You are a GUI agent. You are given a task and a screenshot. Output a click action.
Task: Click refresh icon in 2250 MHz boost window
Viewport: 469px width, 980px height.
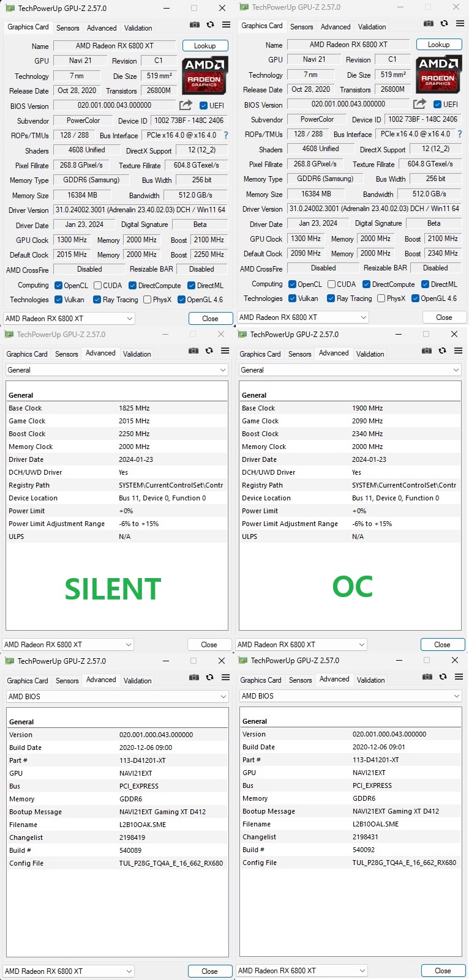click(x=210, y=24)
